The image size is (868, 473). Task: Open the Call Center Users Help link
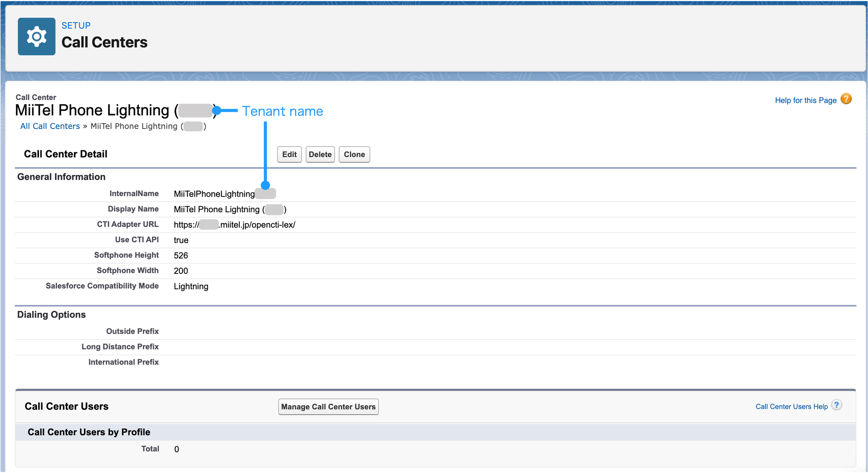791,407
